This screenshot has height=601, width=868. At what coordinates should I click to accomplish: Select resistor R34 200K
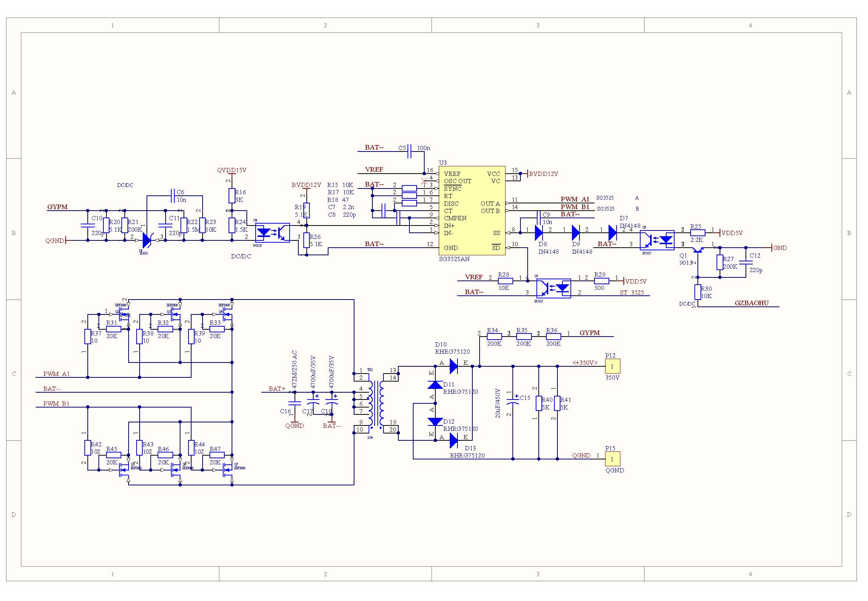(x=494, y=337)
